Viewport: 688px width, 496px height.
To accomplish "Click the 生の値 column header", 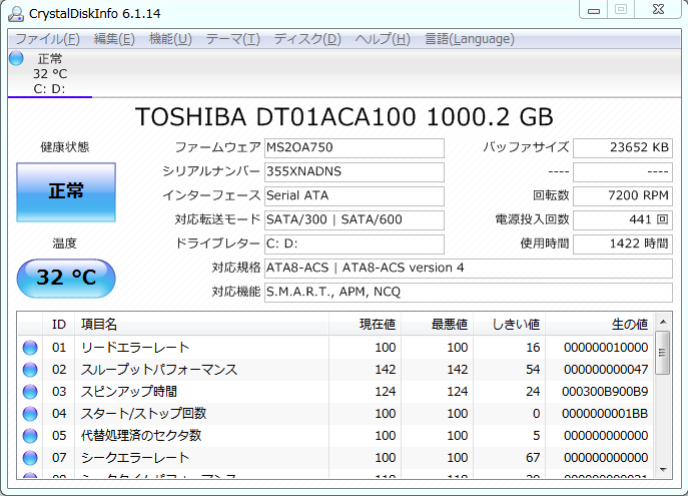I will coord(599,324).
